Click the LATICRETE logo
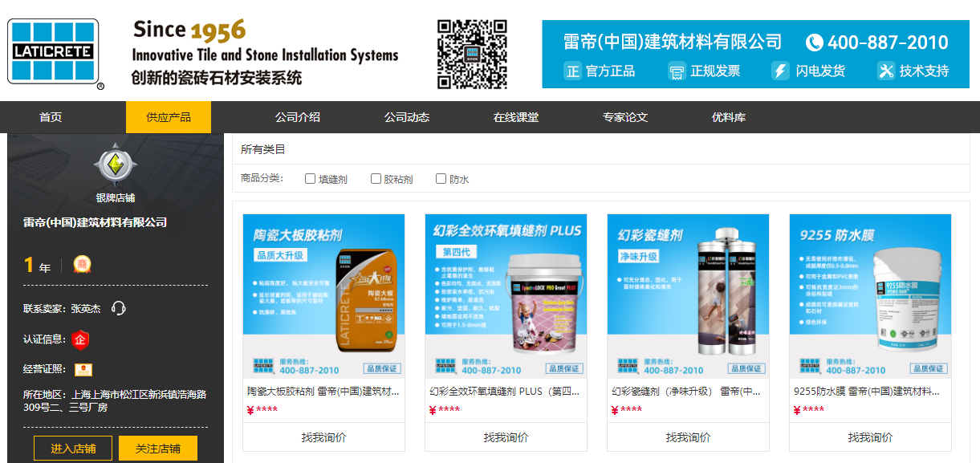 (x=55, y=52)
